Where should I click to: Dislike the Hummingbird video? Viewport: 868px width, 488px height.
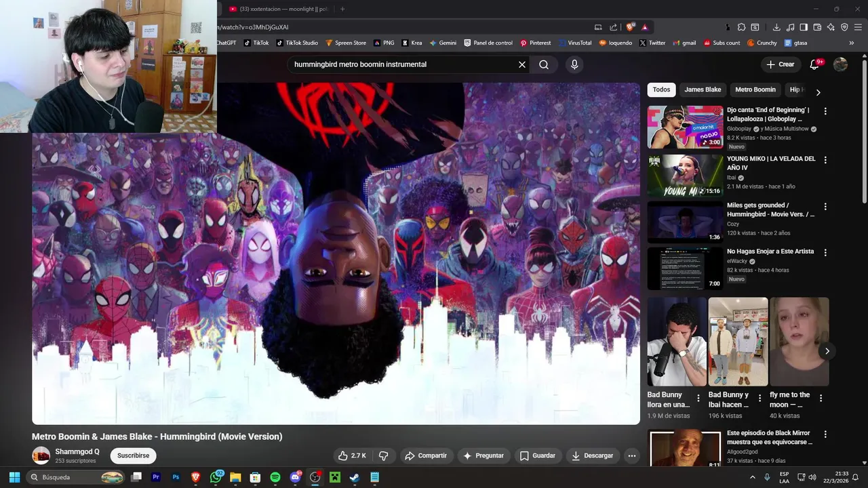coord(383,455)
